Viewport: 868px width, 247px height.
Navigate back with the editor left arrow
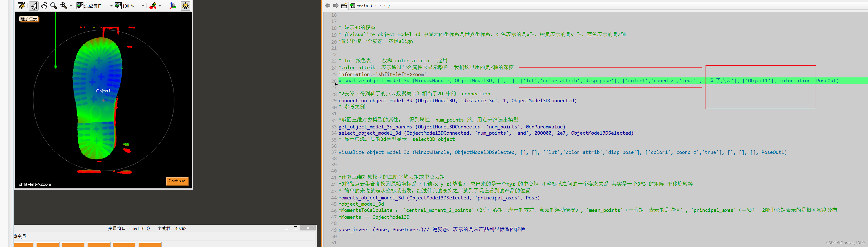pyautogui.click(x=327, y=6)
